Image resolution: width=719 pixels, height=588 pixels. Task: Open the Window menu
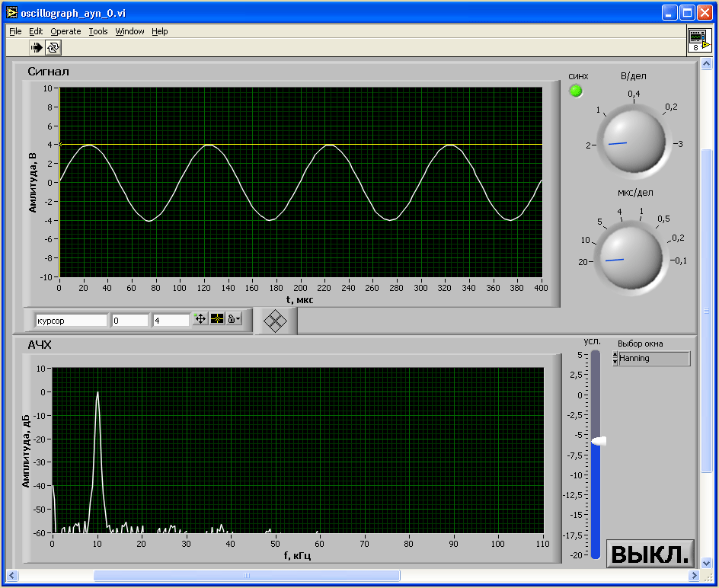129,31
